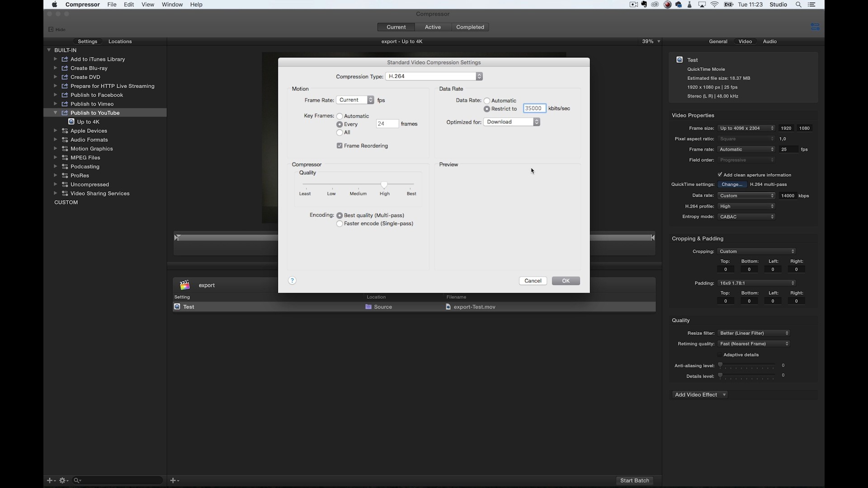Image resolution: width=868 pixels, height=488 pixels.
Task: Click the export-Test.mov file icon
Action: point(448,307)
